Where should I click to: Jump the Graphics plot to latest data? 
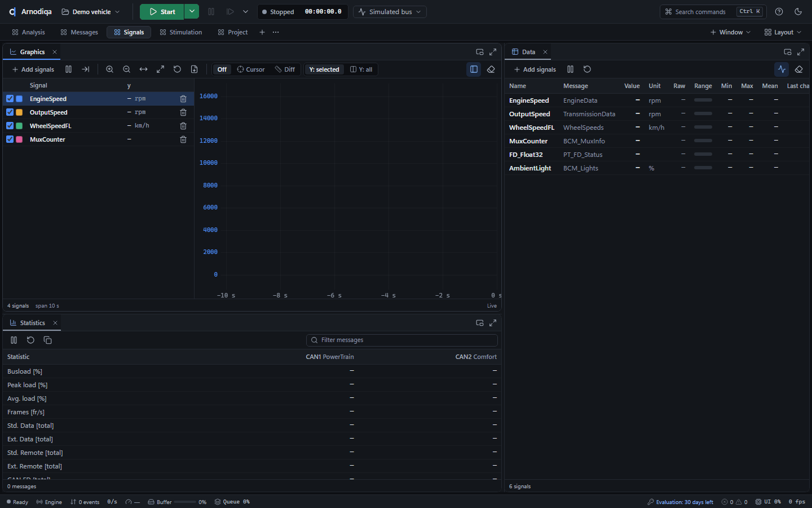click(86, 69)
